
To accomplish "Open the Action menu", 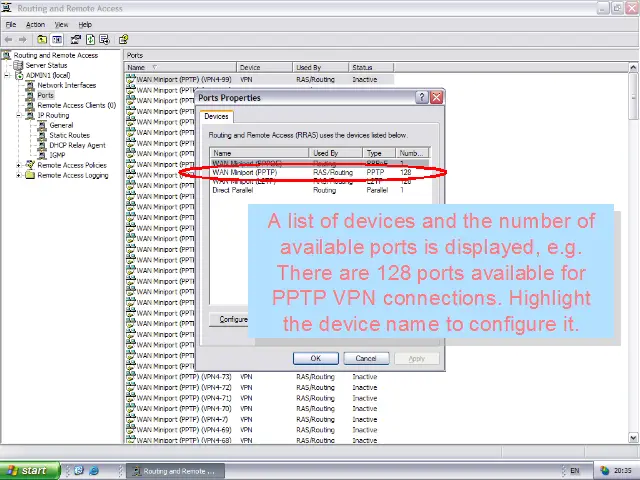I will tap(35, 24).
